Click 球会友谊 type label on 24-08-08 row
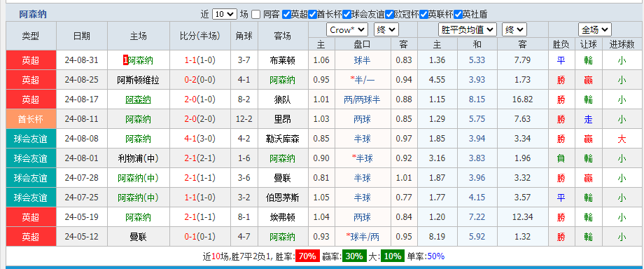Image resolution: width=644 pixels, height=269 pixels. pos(31,139)
